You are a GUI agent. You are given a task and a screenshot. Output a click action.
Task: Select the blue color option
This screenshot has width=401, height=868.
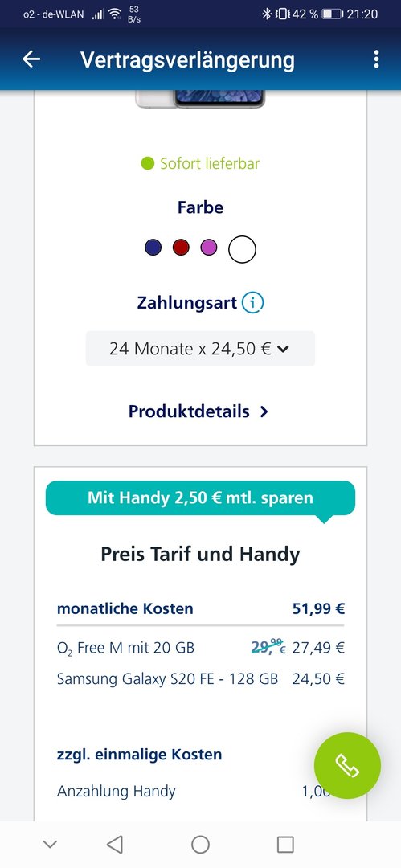153,247
